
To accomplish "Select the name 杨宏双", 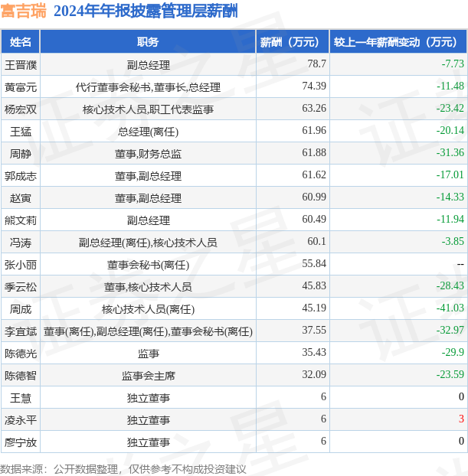I will [21, 109].
